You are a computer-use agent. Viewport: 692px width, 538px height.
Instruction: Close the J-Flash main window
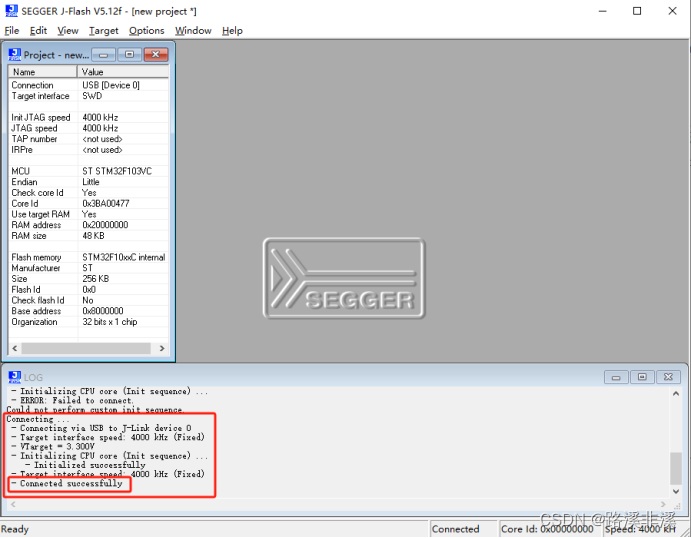[672, 11]
